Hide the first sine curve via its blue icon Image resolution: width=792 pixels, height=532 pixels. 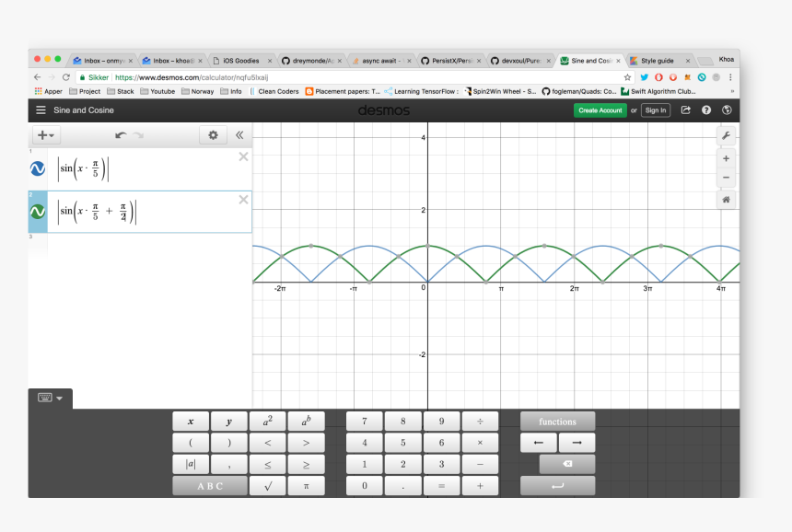tap(37, 168)
